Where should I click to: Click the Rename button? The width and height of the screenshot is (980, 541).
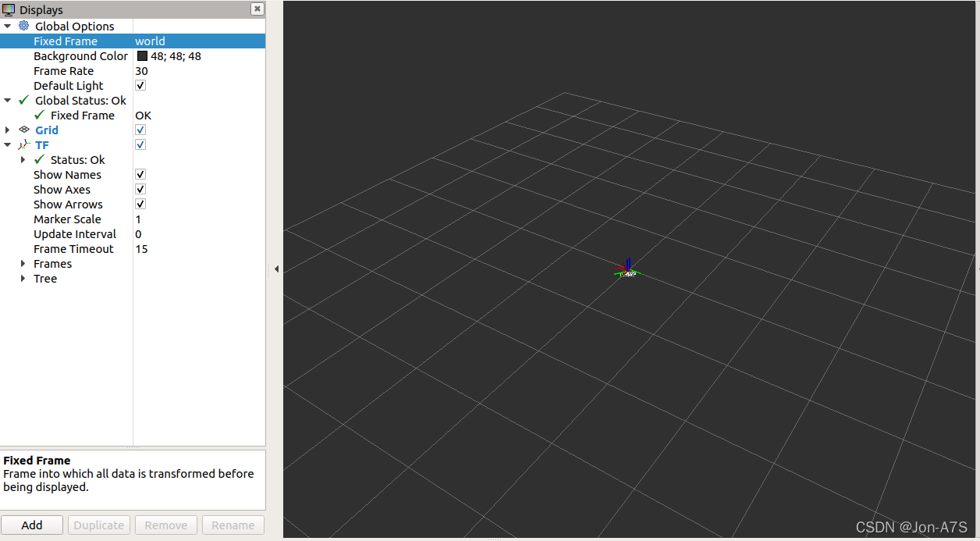[233, 525]
